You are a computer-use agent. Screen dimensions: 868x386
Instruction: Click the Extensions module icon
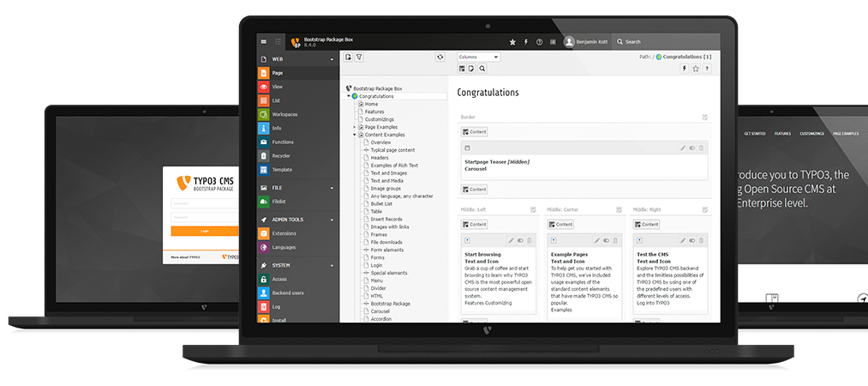[264, 233]
